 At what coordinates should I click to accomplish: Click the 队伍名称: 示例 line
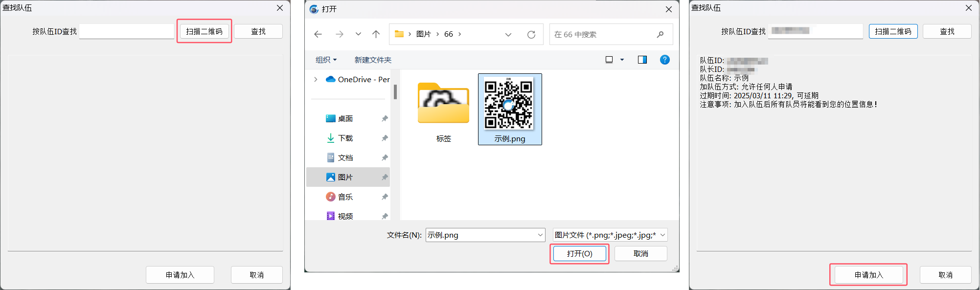724,78
